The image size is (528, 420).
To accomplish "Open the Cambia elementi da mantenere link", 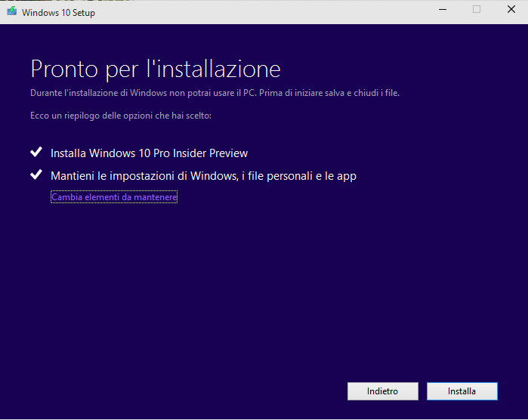I will pyautogui.click(x=114, y=196).
